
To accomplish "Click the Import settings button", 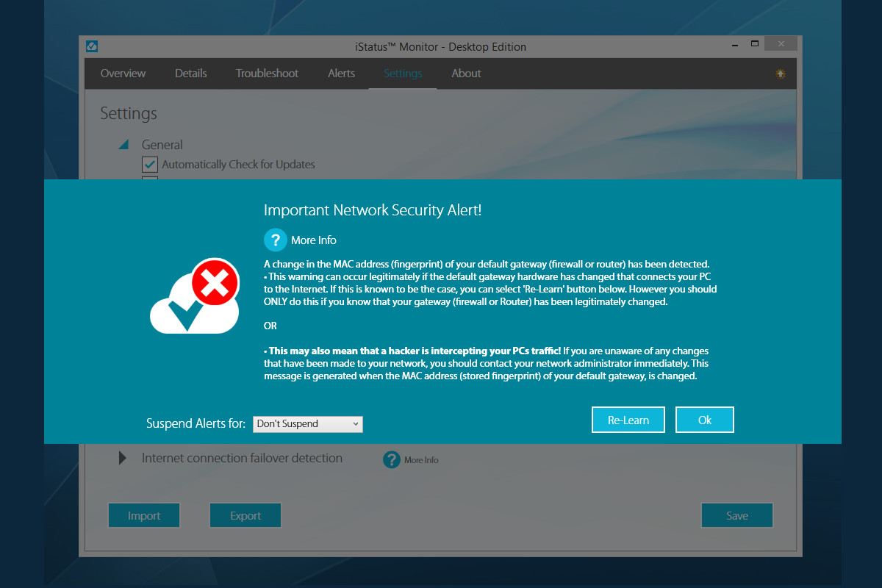I will coord(144,515).
